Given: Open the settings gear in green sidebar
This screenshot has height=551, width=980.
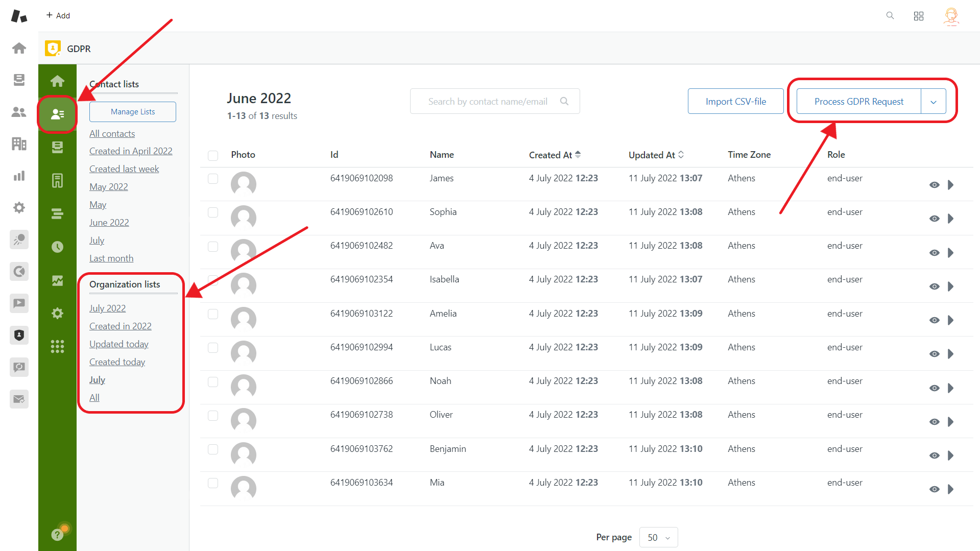Looking at the screenshot, I should (57, 314).
